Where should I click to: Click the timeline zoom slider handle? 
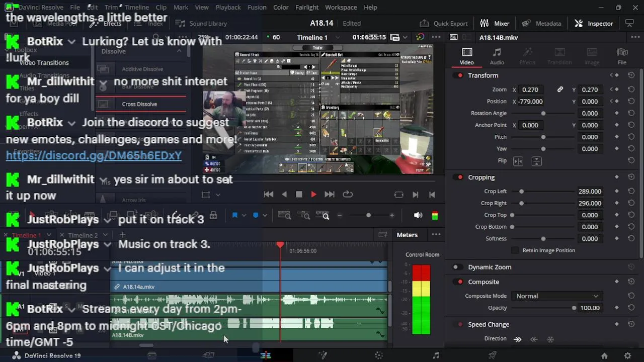(x=368, y=215)
